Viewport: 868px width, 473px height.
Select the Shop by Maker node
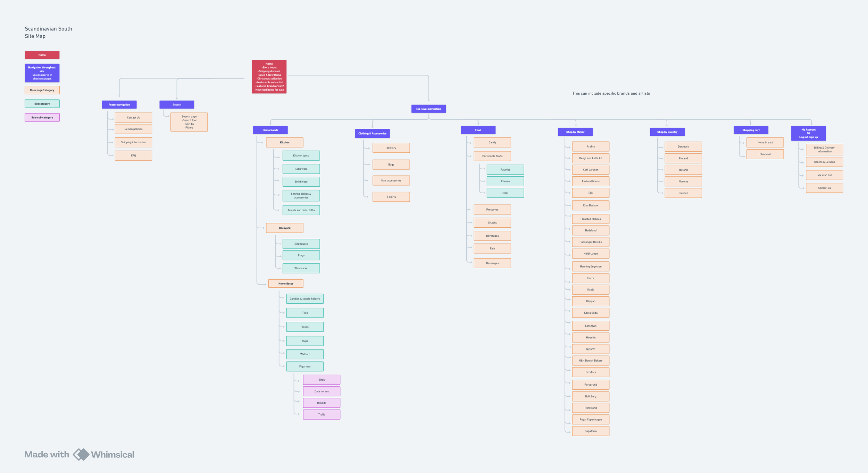575,132
